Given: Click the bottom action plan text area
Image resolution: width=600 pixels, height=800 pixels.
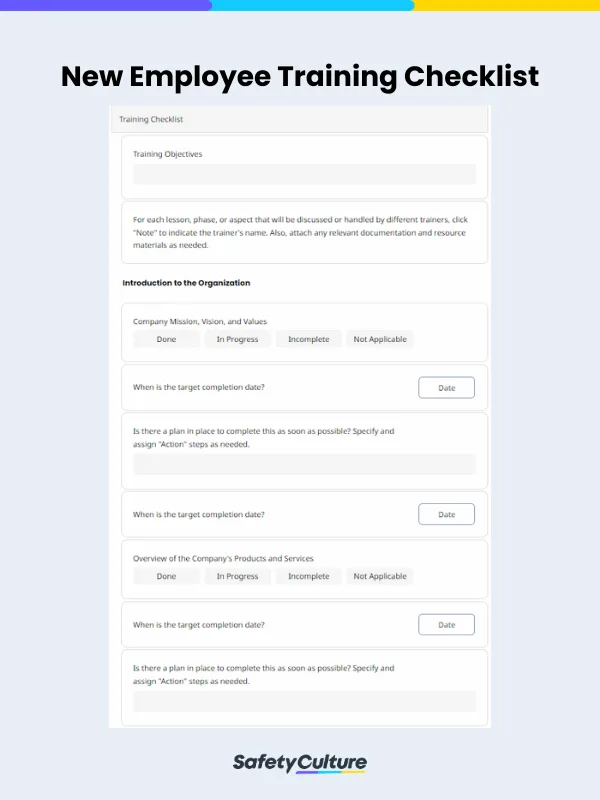Looking at the screenshot, I should click(x=303, y=701).
